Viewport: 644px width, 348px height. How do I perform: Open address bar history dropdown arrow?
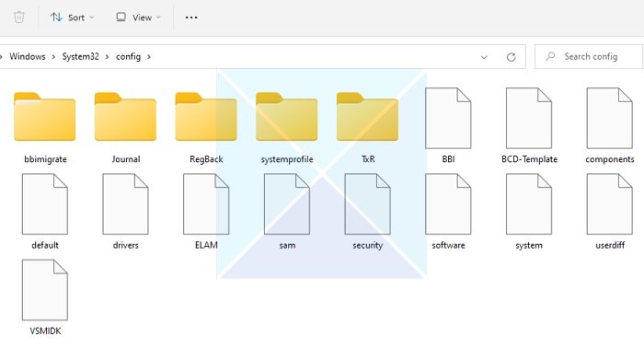tap(484, 57)
